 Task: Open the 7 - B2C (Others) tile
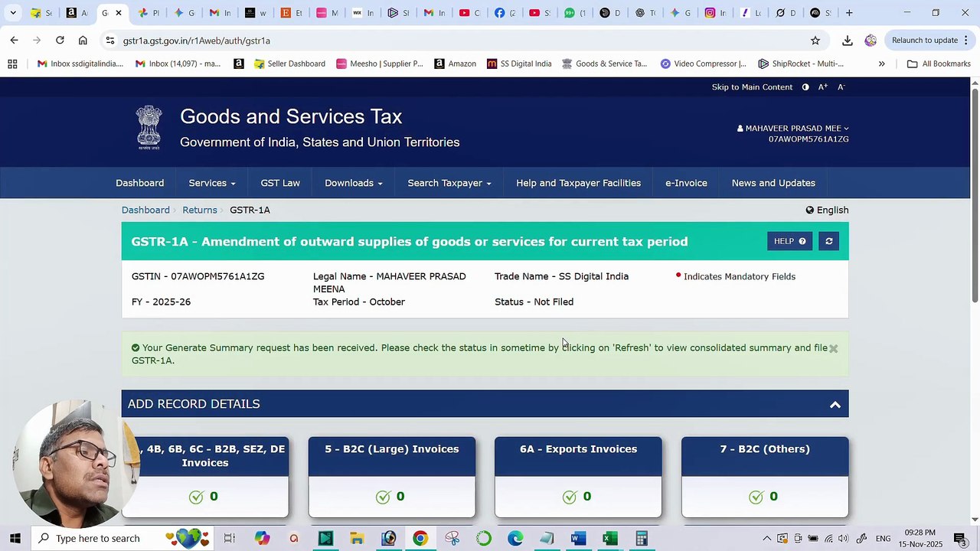pos(765,477)
